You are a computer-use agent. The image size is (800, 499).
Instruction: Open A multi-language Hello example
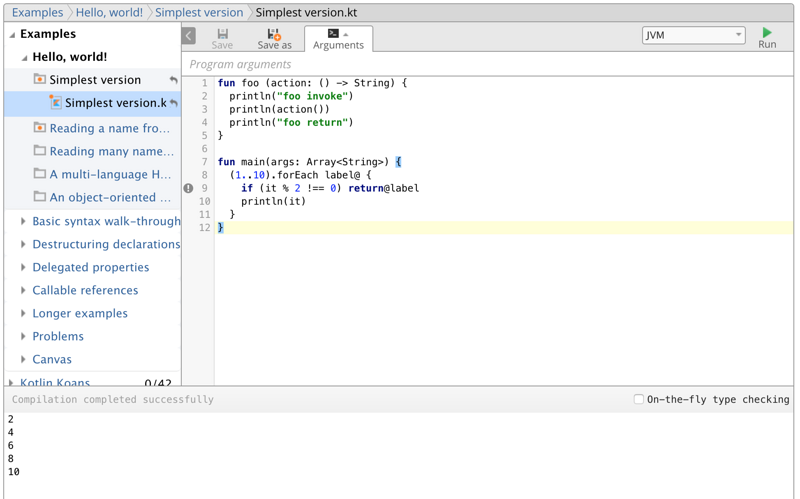tap(110, 174)
